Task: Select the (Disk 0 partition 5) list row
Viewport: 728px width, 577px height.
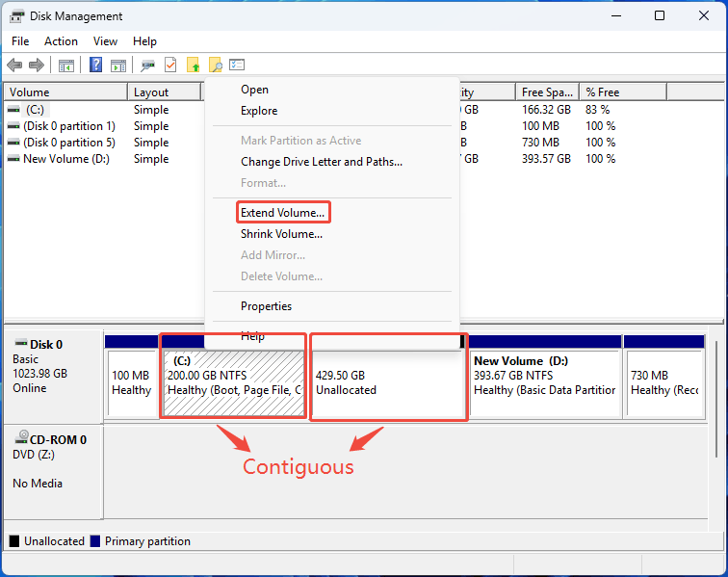Action: (69, 143)
